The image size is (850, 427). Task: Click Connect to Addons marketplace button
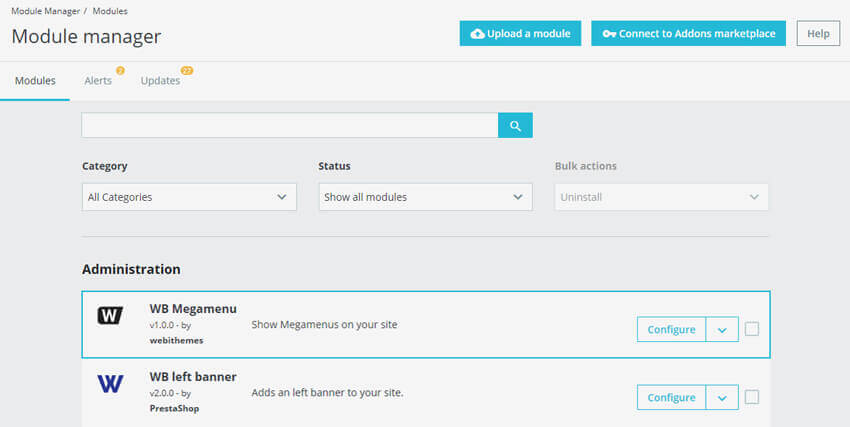(689, 34)
